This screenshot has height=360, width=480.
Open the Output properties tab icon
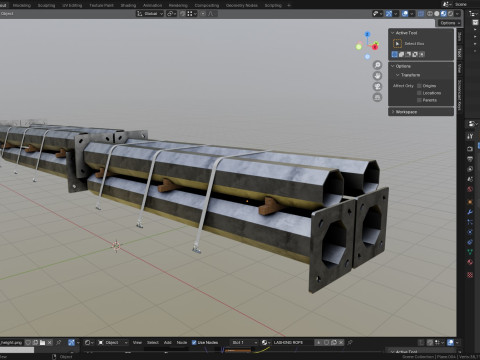[x=470, y=159]
